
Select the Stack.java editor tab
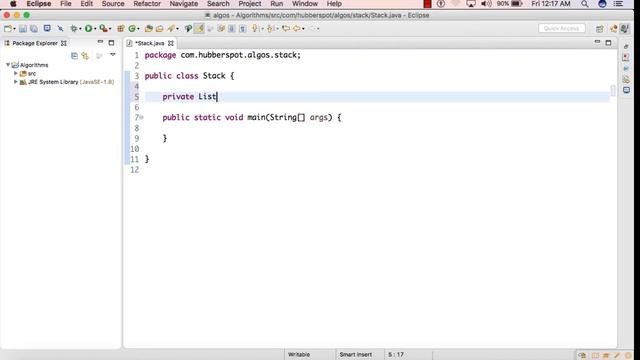[149, 43]
